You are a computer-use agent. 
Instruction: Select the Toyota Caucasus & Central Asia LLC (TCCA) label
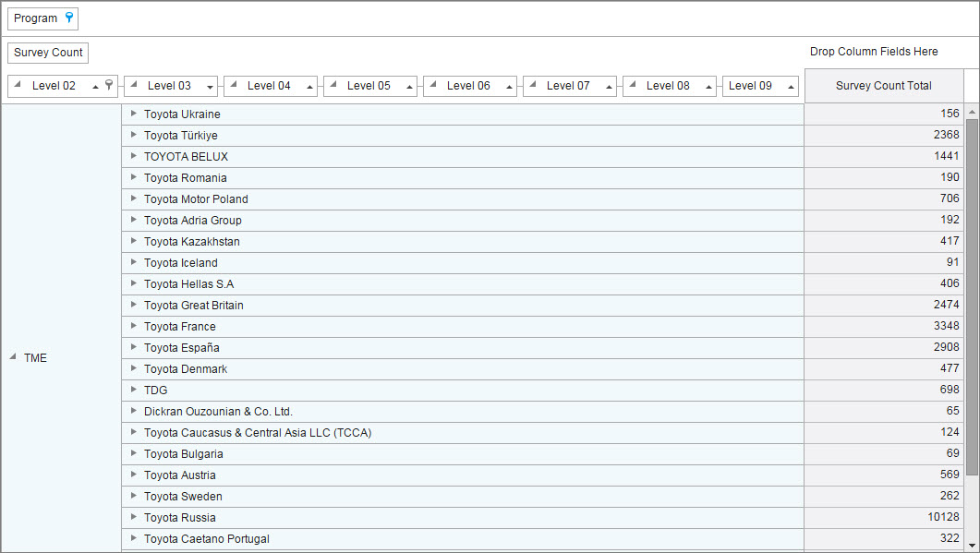(x=258, y=432)
